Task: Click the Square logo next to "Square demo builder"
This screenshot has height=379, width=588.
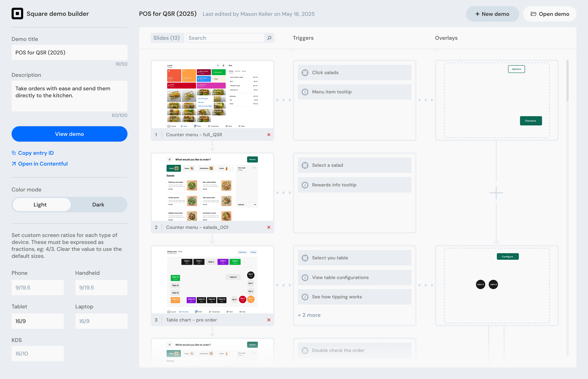Action: click(x=18, y=14)
